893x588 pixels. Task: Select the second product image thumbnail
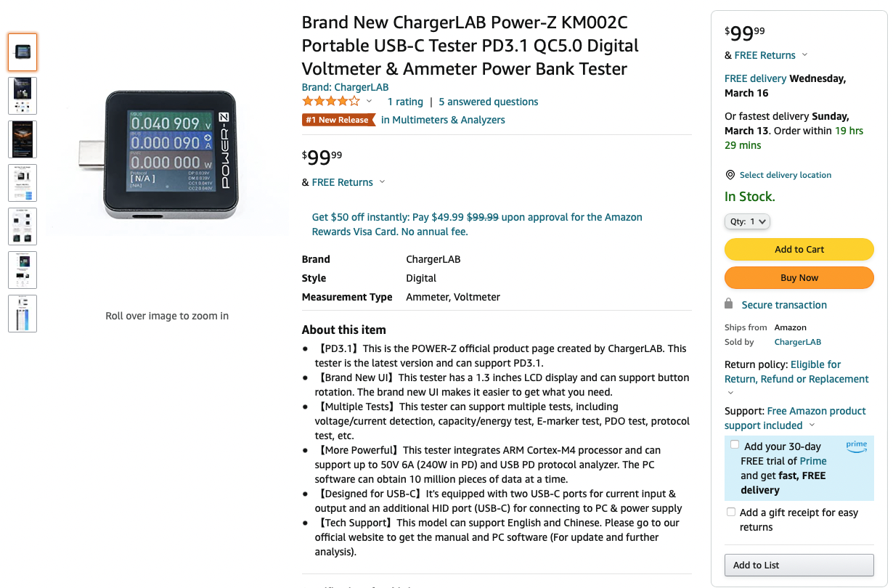pos(23,95)
